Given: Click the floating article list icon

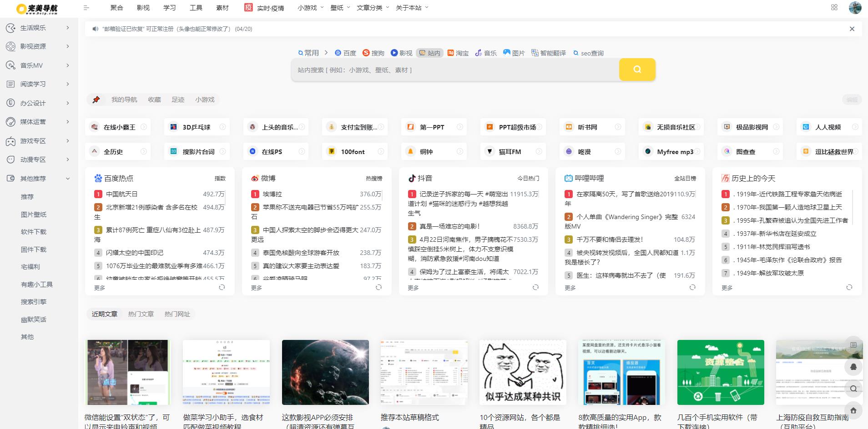Looking at the screenshot, I should (x=853, y=345).
